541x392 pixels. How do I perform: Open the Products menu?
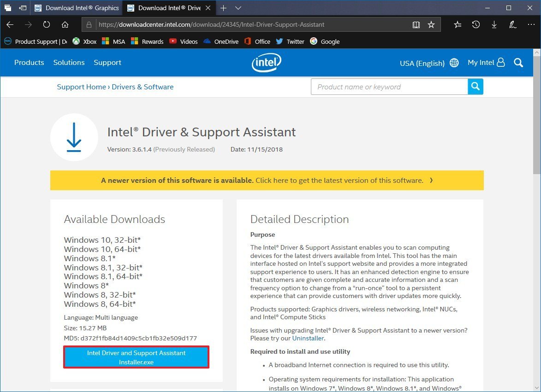[30, 62]
